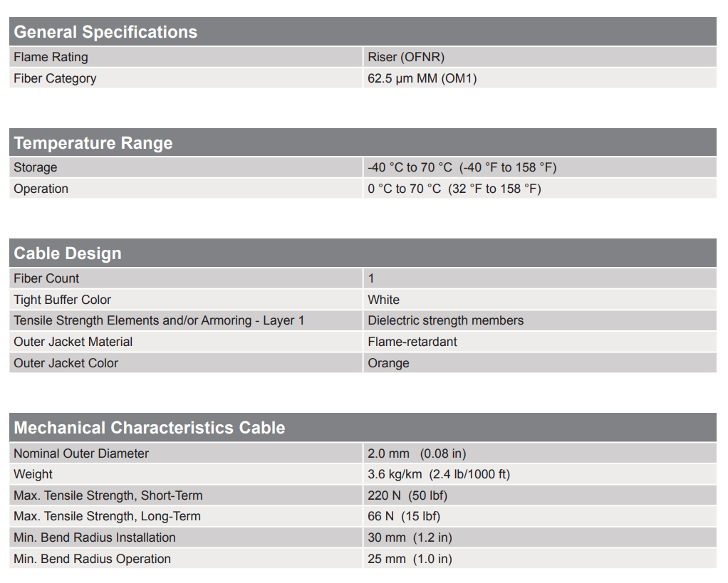Click the 62.5 μm MM (OM1) value
The width and height of the screenshot is (728, 583).
pos(422,78)
